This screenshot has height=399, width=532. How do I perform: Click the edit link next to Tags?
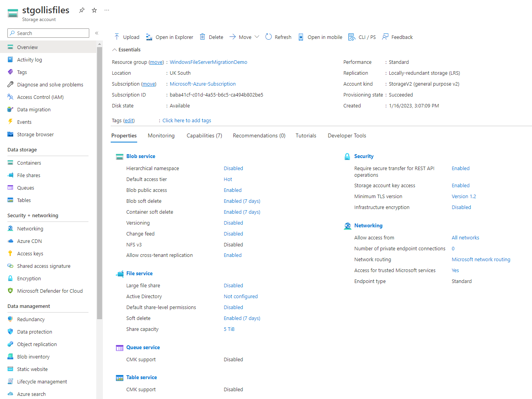129,120
